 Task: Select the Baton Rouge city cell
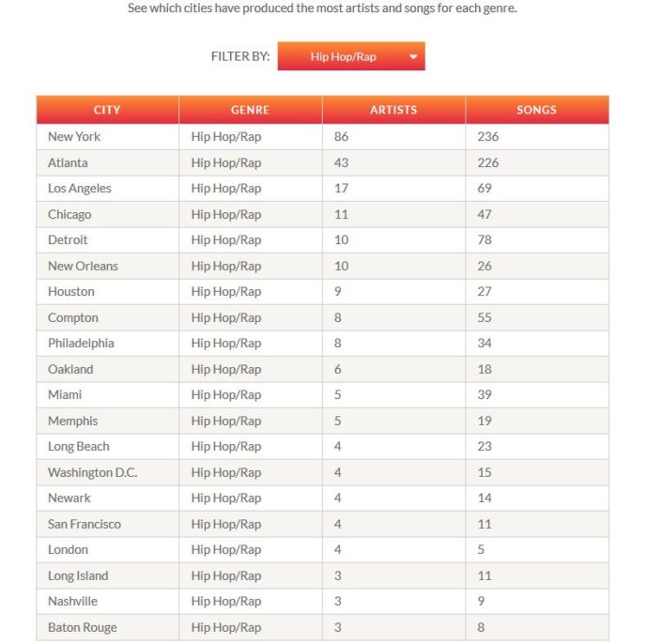coord(107,627)
